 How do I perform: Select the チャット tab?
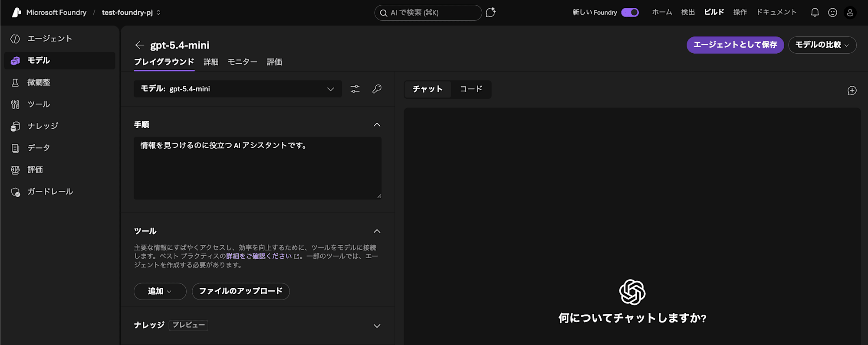pos(427,89)
